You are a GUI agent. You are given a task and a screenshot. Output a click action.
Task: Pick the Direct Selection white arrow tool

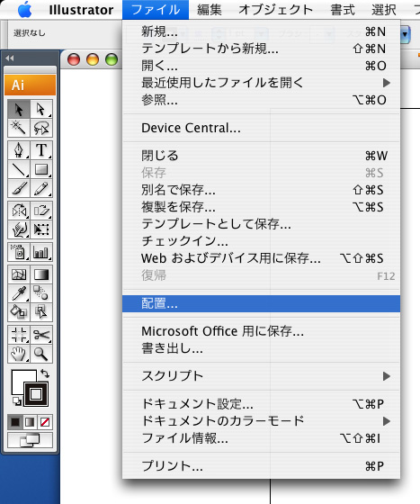(41, 109)
